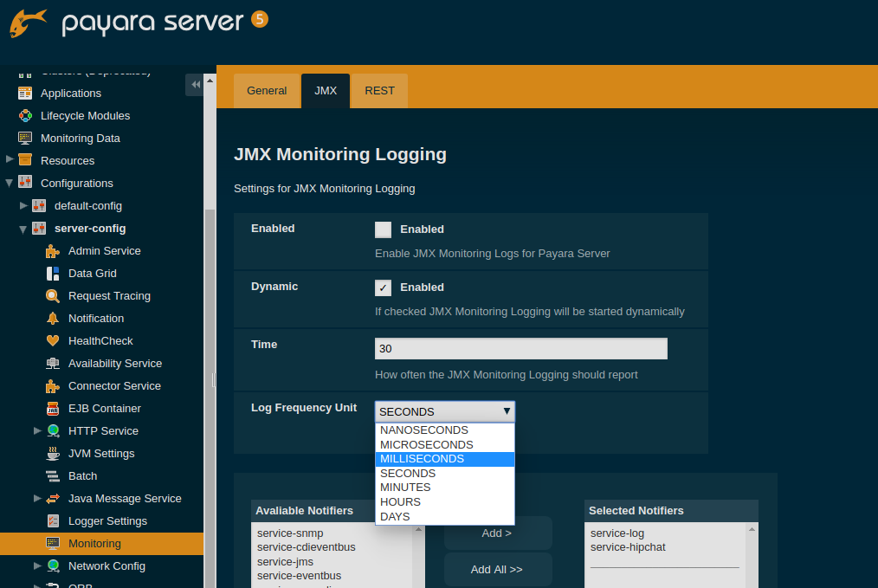The height and width of the screenshot is (588, 878).
Task: Collapse the server-config node
Action: (x=23, y=229)
